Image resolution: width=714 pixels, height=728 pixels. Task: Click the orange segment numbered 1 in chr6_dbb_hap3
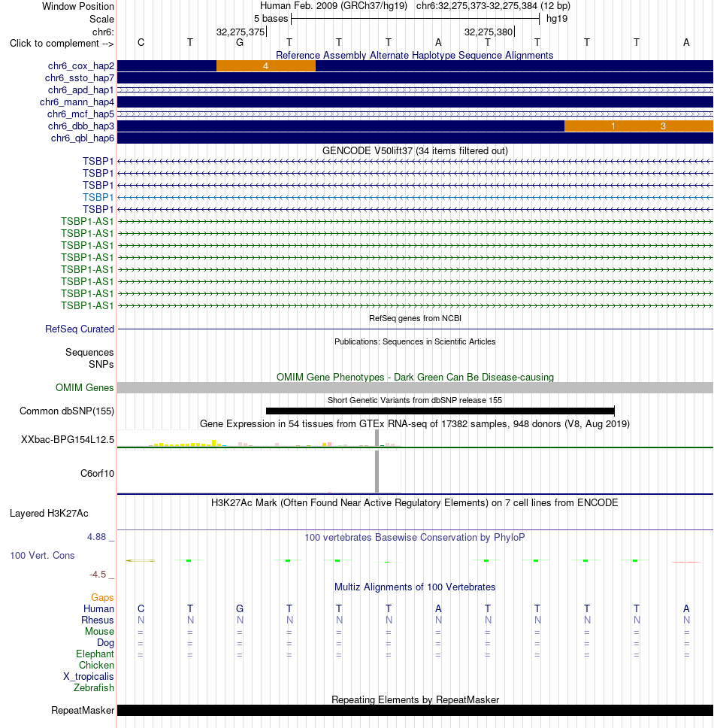coord(613,126)
